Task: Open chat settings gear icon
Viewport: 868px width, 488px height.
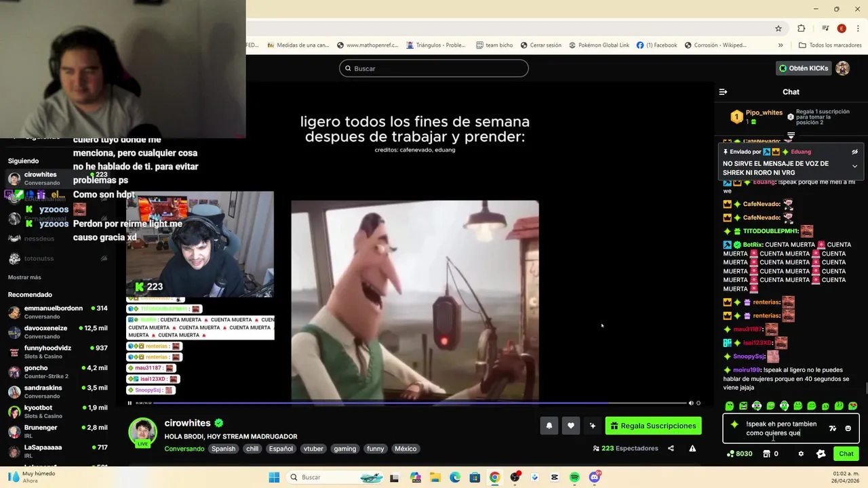Action: click(x=801, y=453)
